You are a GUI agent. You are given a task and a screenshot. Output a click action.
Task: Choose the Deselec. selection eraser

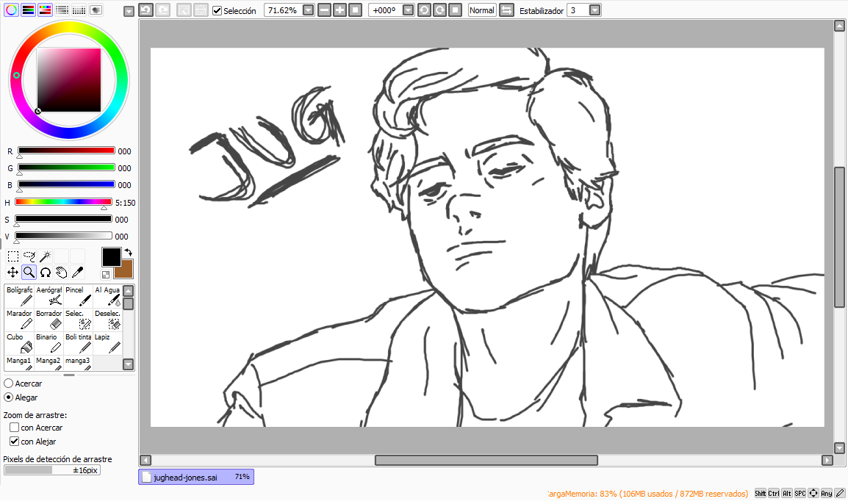[107, 320]
